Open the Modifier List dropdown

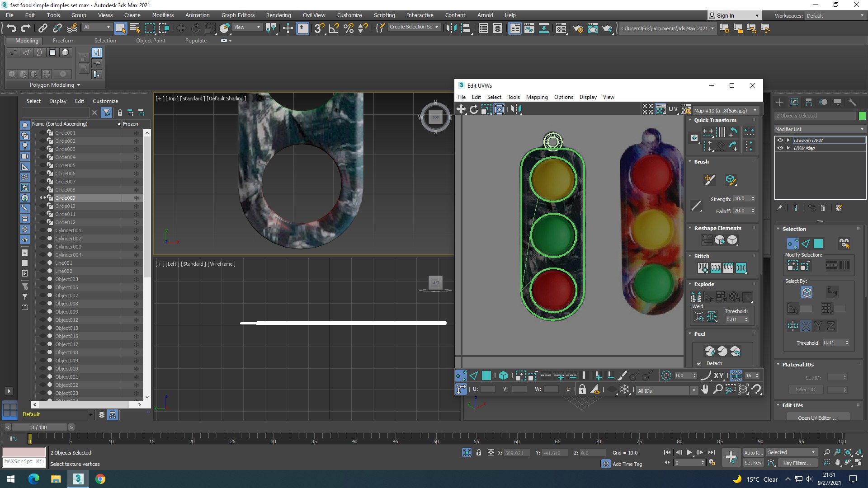click(820, 129)
